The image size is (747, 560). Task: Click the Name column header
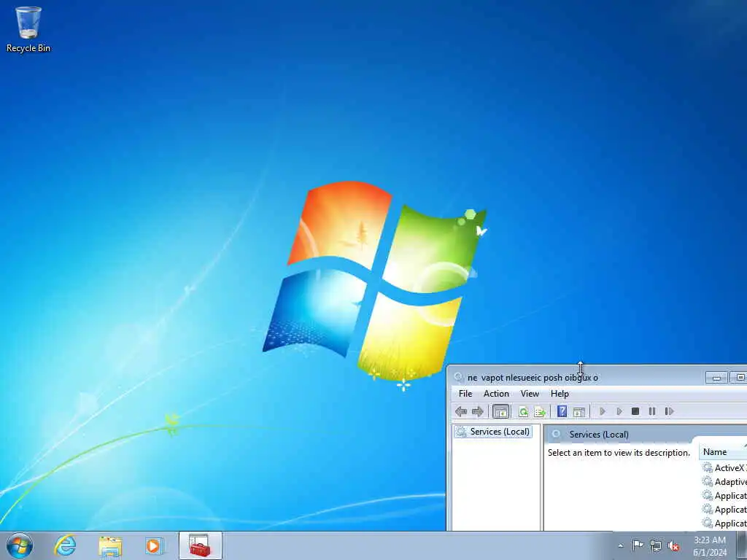point(723,452)
